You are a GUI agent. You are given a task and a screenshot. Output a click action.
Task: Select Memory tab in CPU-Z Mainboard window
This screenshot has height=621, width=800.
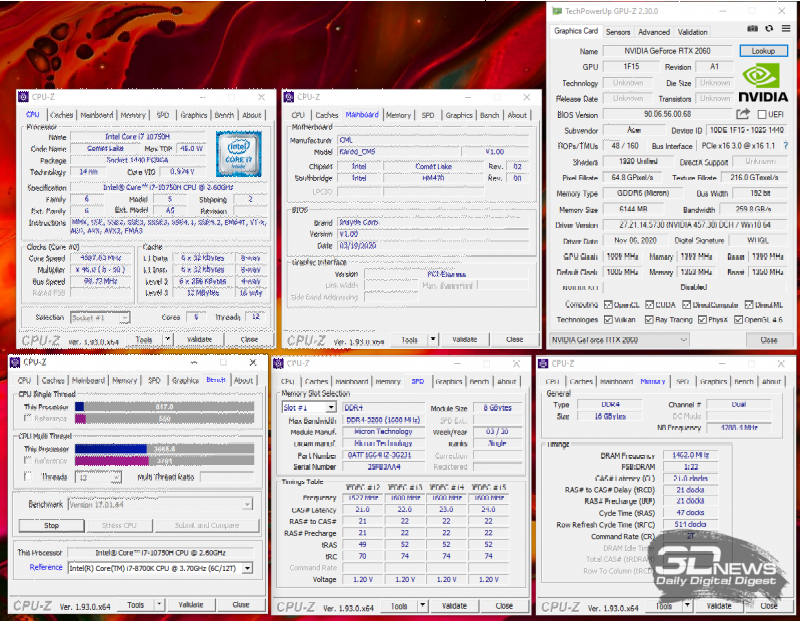point(398,115)
